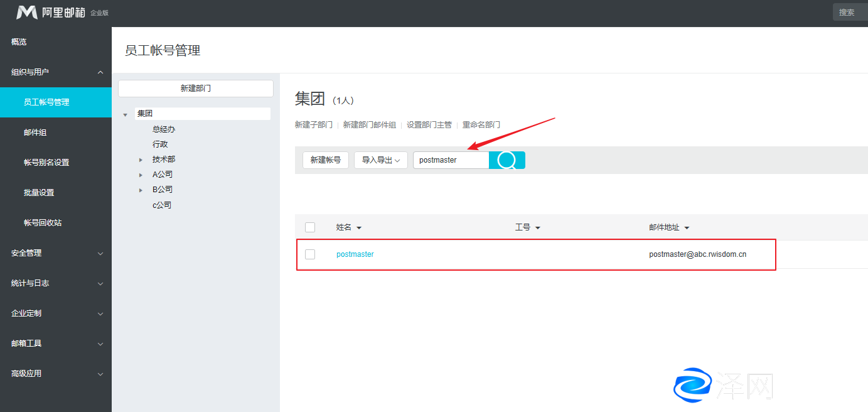The height and width of the screenshot is (412, 868).
Task: Tick the select-all checkbox in table header
Action: tap(310, 227)
